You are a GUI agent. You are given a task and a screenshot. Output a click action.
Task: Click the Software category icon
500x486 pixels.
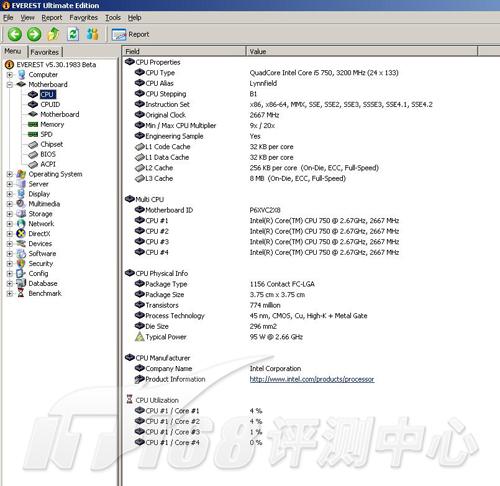21,254
